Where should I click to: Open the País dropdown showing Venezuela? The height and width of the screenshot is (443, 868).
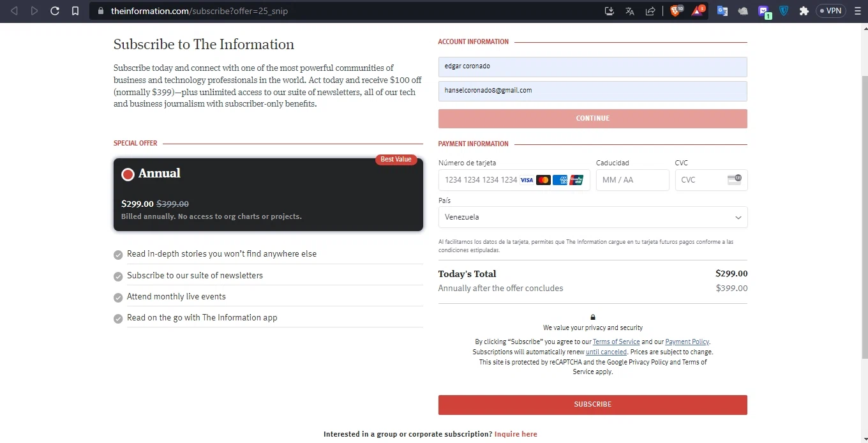[x=592, y=217]
